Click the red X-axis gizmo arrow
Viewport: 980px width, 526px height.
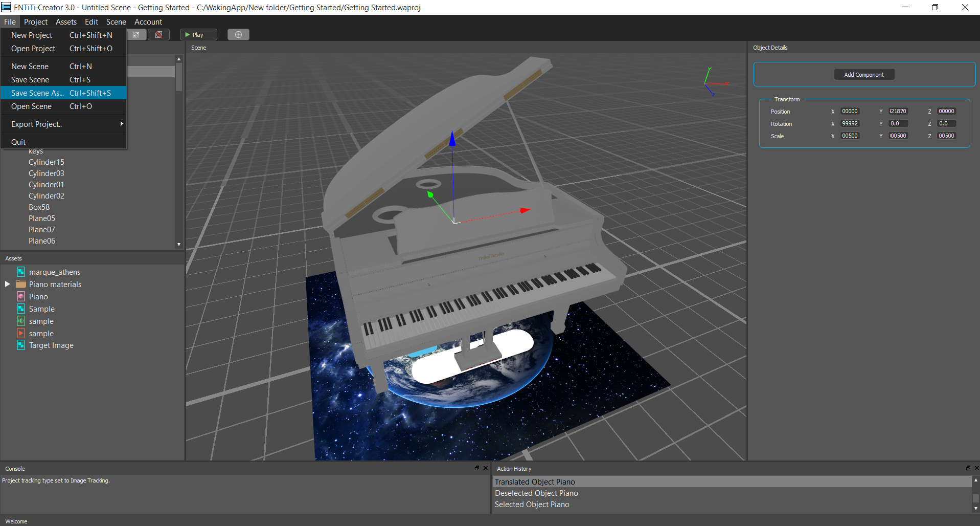coord(526,210)
